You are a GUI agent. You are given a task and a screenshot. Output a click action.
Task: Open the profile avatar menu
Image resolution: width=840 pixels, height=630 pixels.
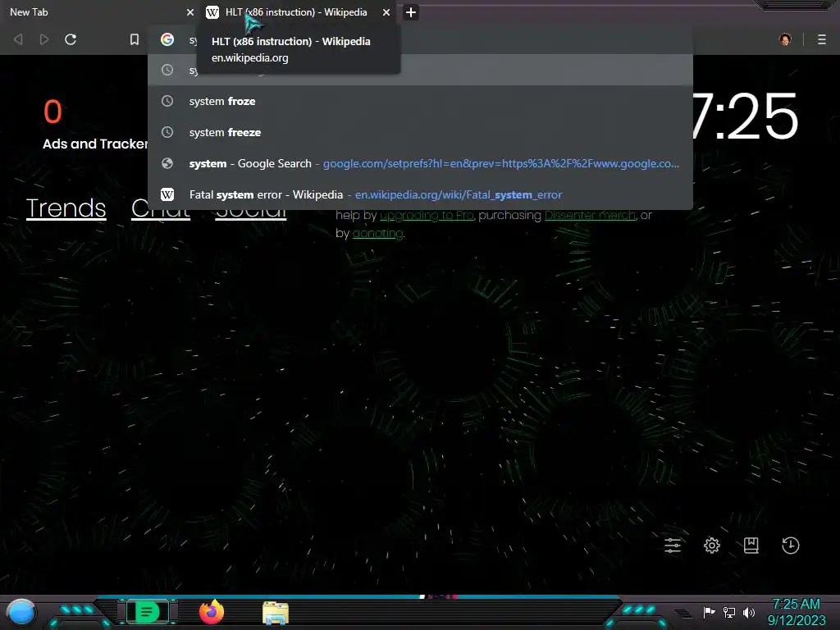[x=785, y=39]
